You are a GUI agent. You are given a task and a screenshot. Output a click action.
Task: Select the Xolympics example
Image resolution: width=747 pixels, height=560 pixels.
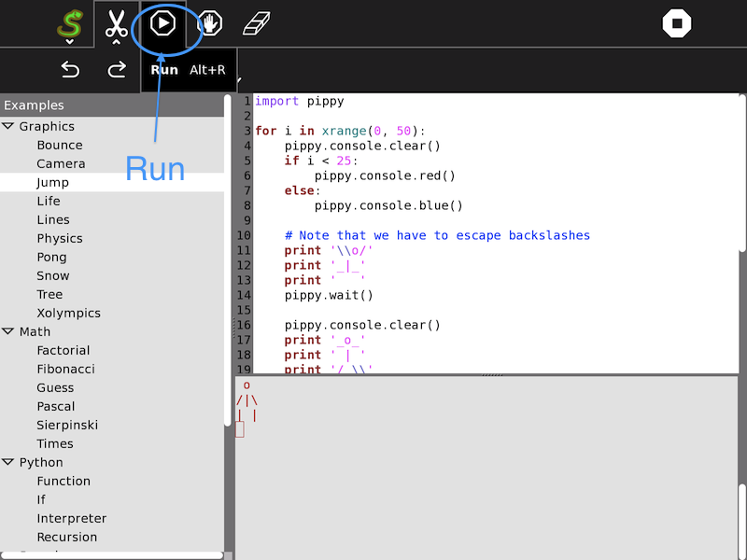68,313
